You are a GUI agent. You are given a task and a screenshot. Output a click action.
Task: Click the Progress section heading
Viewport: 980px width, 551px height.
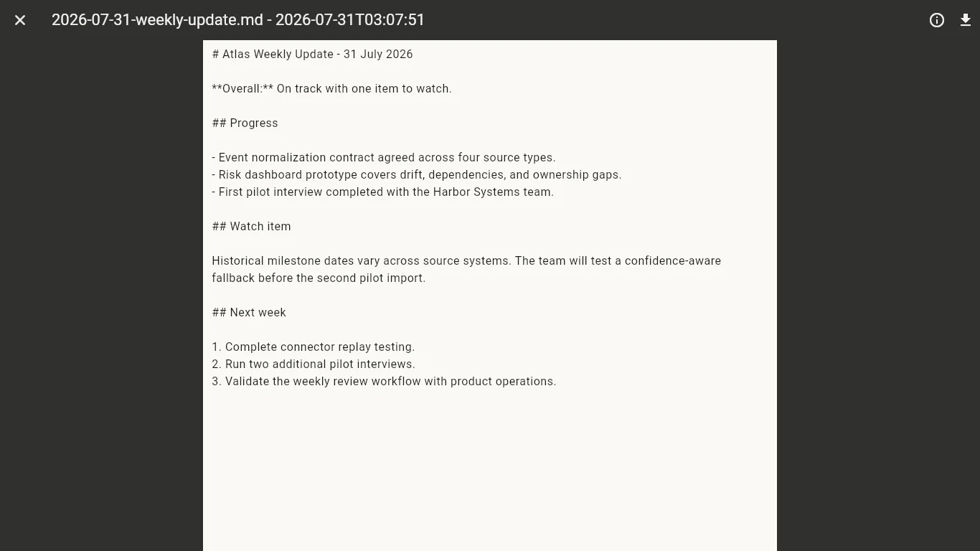245,123
